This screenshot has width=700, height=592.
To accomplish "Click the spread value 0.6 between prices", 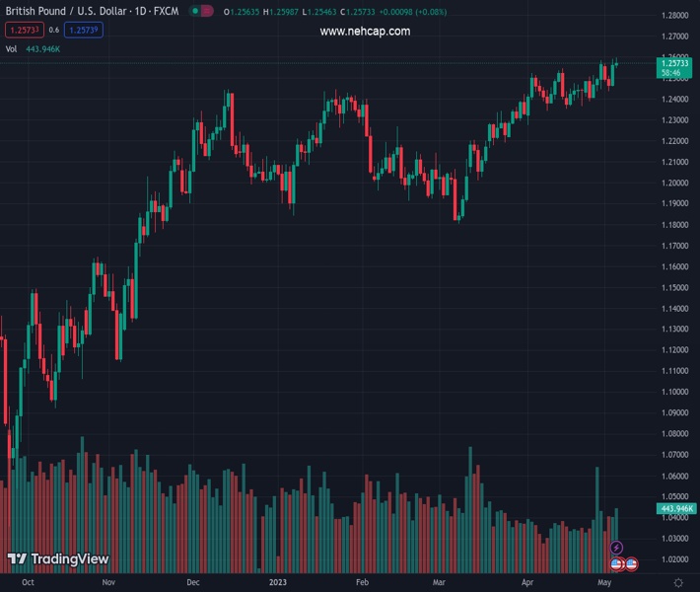I will 54,30.
